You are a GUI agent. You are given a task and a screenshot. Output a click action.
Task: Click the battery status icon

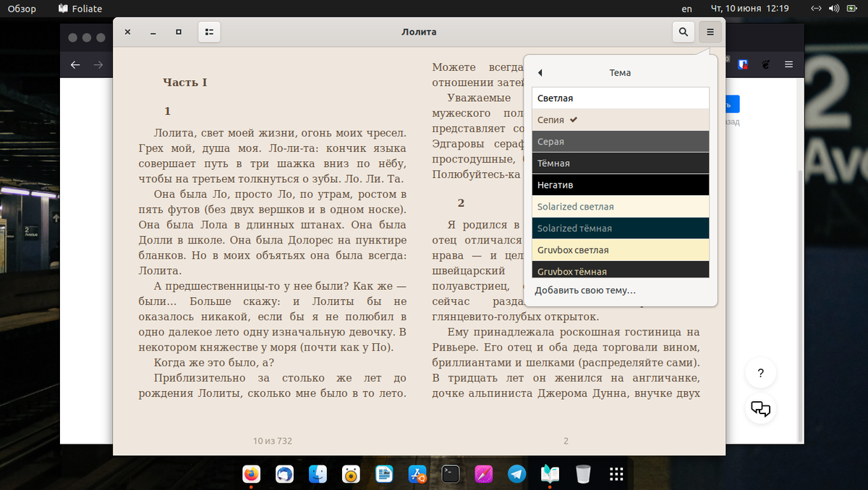[x=852, y=9]
